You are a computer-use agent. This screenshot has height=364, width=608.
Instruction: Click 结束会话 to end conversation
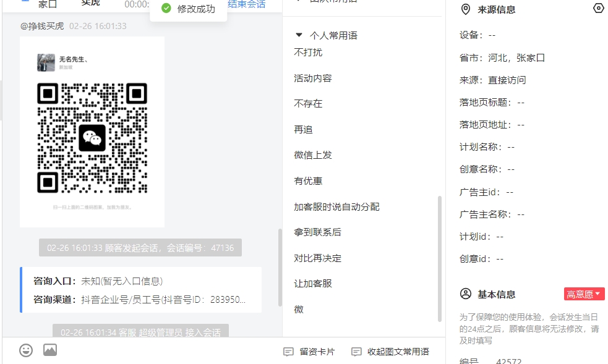click(x=247, y=4)
